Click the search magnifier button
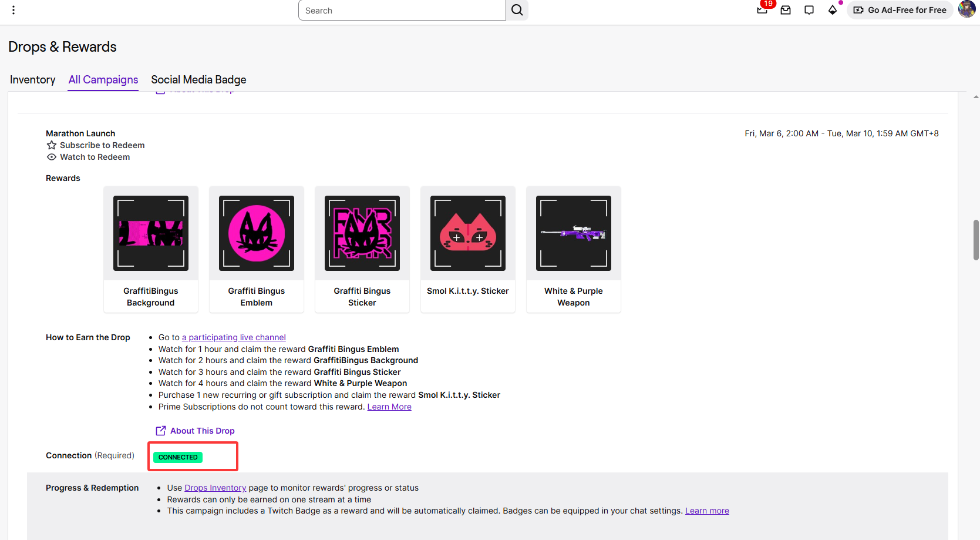This screenshot has width=980, height=540. tap(517, 10)
